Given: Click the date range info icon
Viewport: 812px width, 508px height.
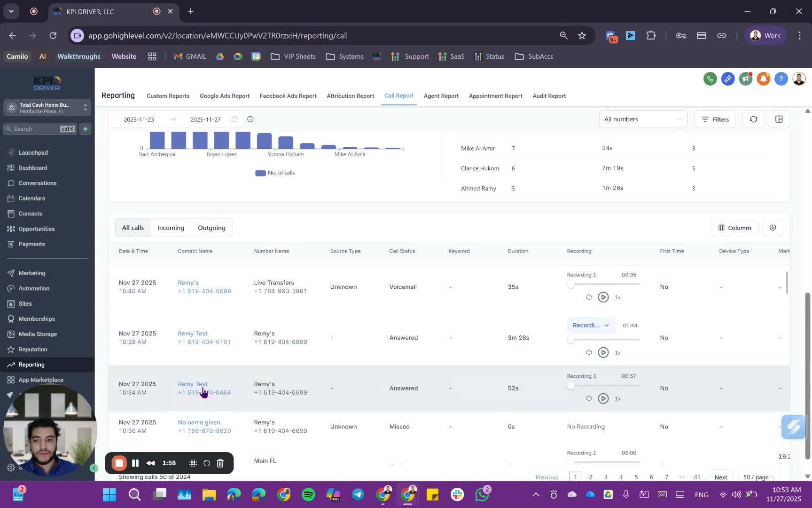Looking at the screenshot, I should (250, 119).
